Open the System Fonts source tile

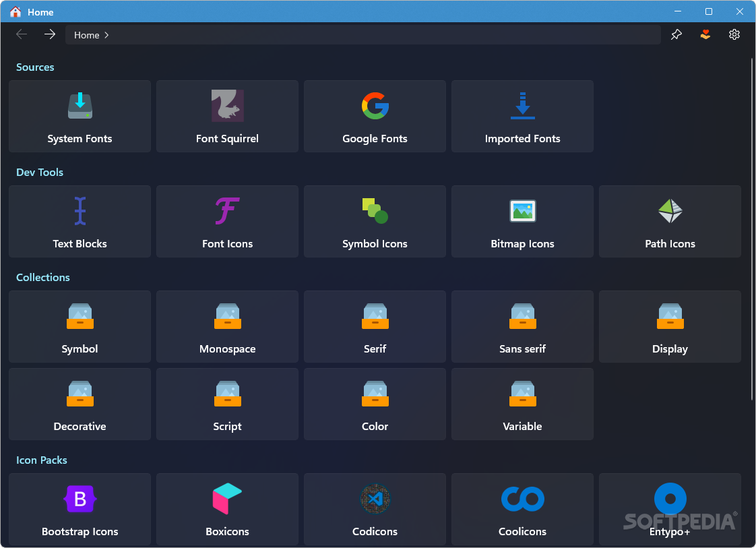(80, 116)
